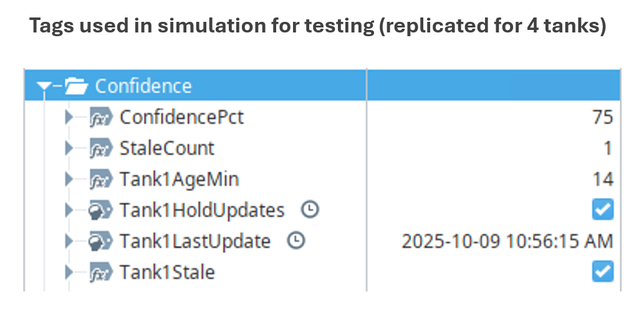Click the clock icon beside Tank1LastUpdate
Image resolution: width=644 pixels, height=317 pixels.
(x=296, y=241)
